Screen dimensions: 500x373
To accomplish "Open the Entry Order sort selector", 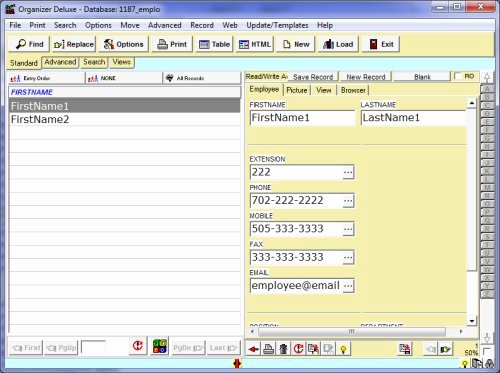I will coord(47,78).
